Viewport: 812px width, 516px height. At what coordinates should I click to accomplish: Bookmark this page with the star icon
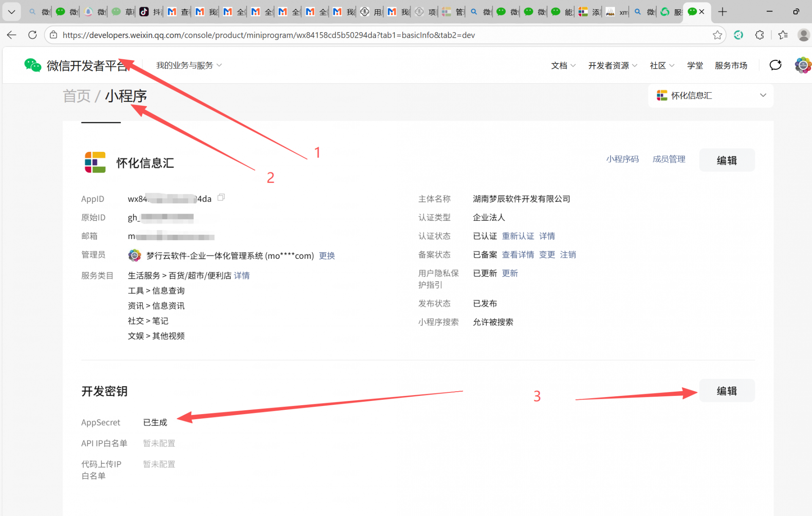(x=717, y=35)
